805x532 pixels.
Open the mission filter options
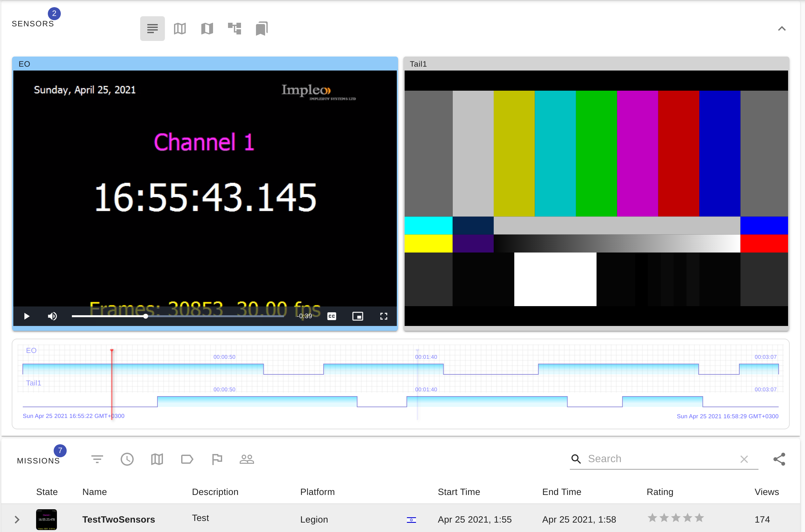tap(97, 459)
